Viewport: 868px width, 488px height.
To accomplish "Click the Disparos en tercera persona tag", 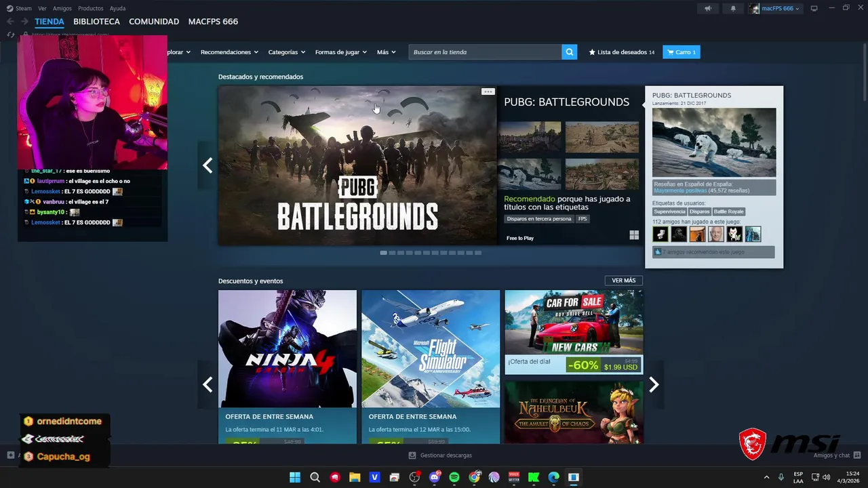I will click(x=539, y=219).
